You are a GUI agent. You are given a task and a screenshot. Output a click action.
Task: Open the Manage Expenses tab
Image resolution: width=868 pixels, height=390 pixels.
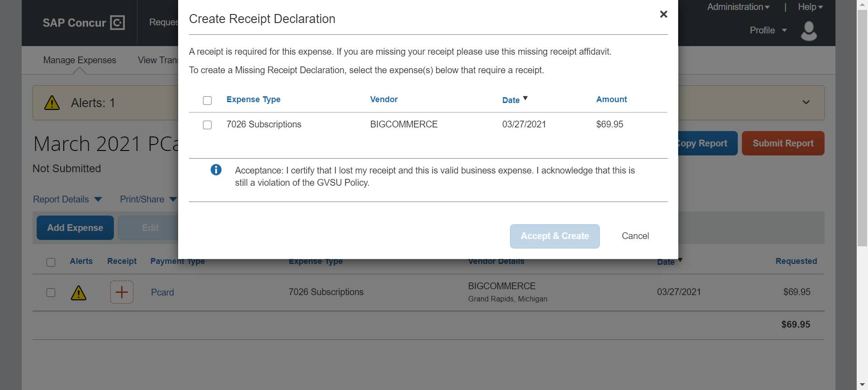point(80,60)
